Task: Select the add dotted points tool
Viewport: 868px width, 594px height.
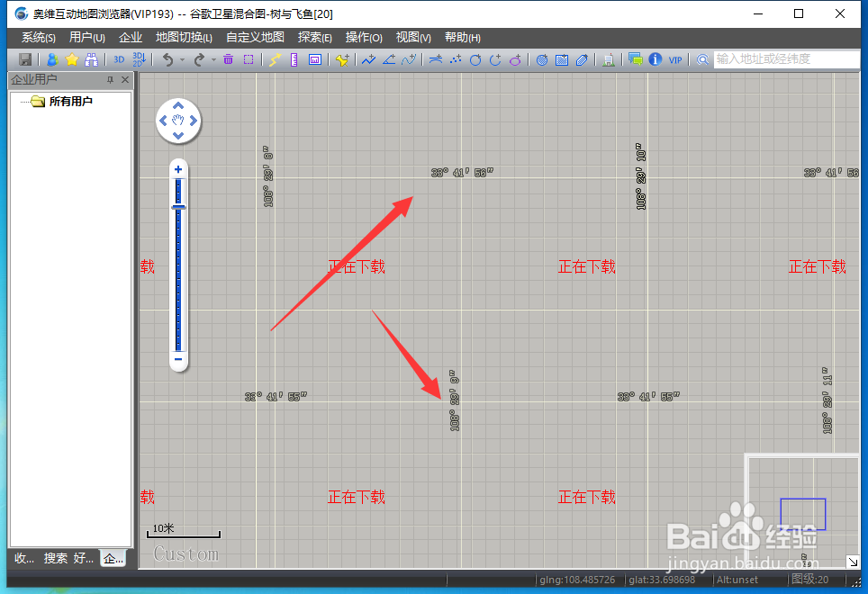Action: (x=456, y=59)
